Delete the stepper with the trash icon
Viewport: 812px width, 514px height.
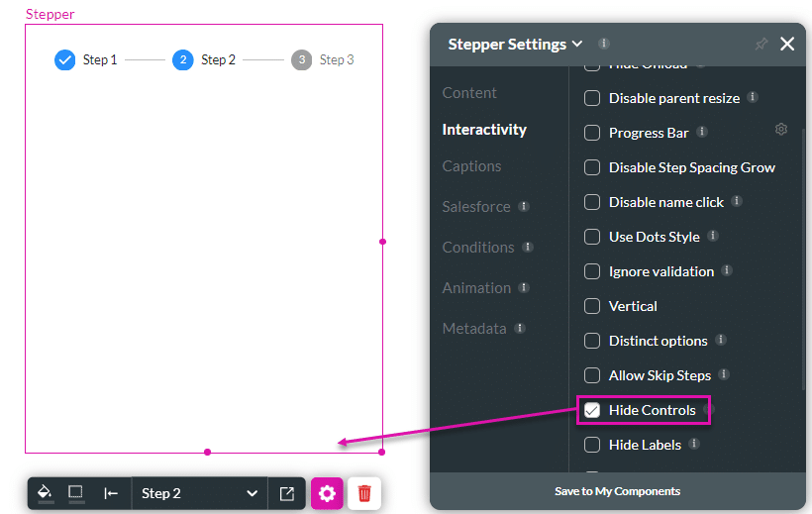[364, 493]
